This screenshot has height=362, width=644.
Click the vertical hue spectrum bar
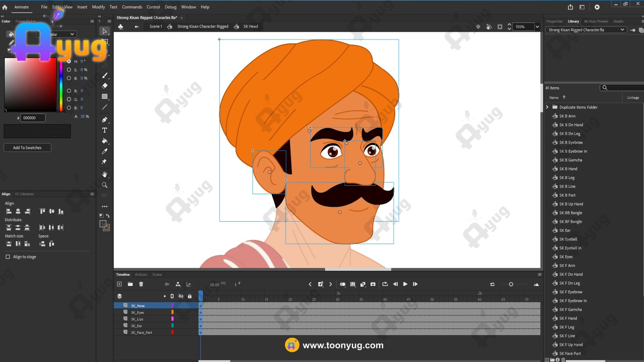[x=61, y=86]
